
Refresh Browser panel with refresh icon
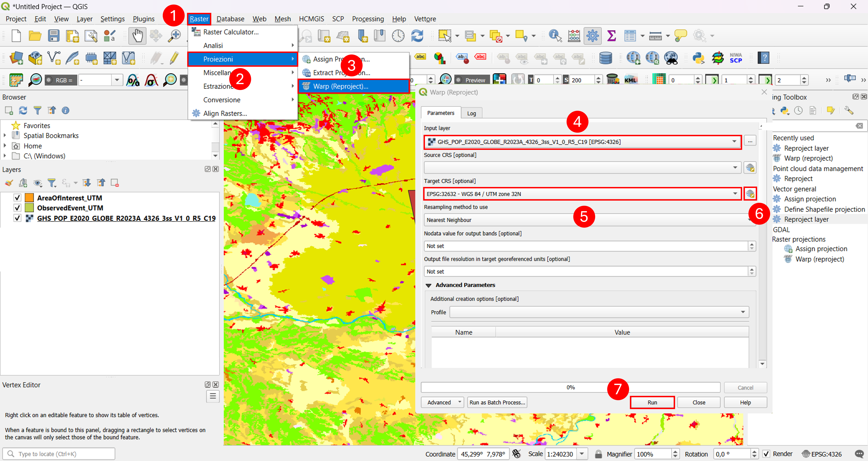pos(23,110)
